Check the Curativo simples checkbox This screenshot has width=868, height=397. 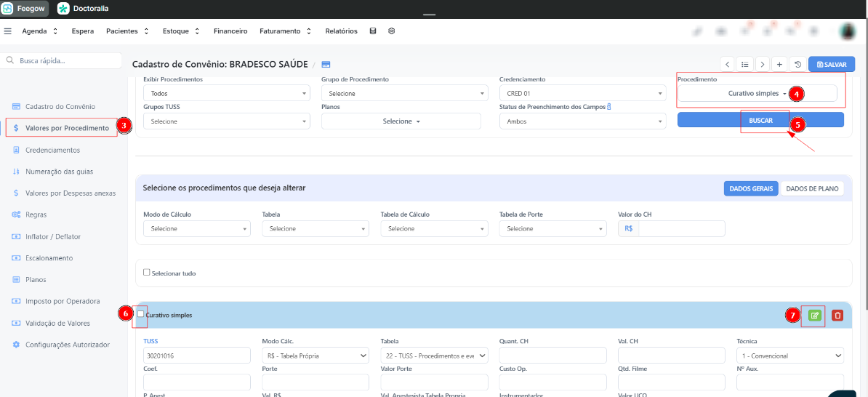[140, 314]
